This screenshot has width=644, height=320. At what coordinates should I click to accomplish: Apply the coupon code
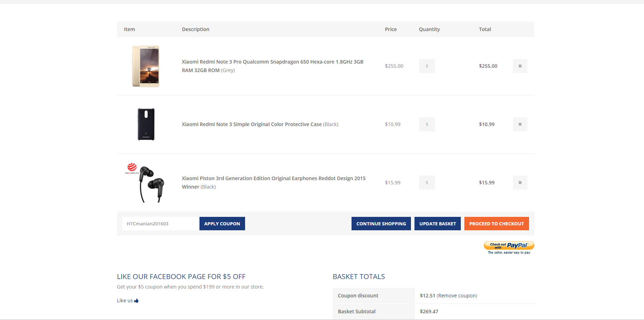[x=222, y=224]
